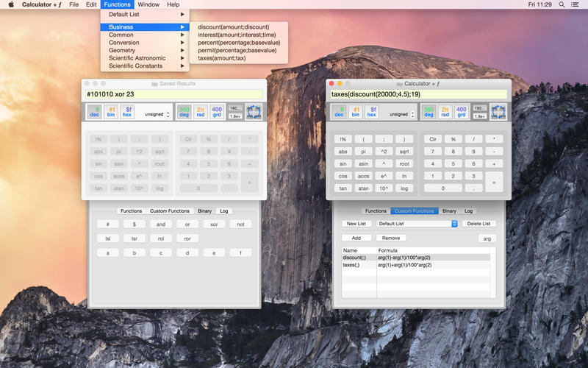The width and height of the screenshot is (588, 368).
Task: Click the 180... format icon in Saved Results window
Action: (235, 108)
